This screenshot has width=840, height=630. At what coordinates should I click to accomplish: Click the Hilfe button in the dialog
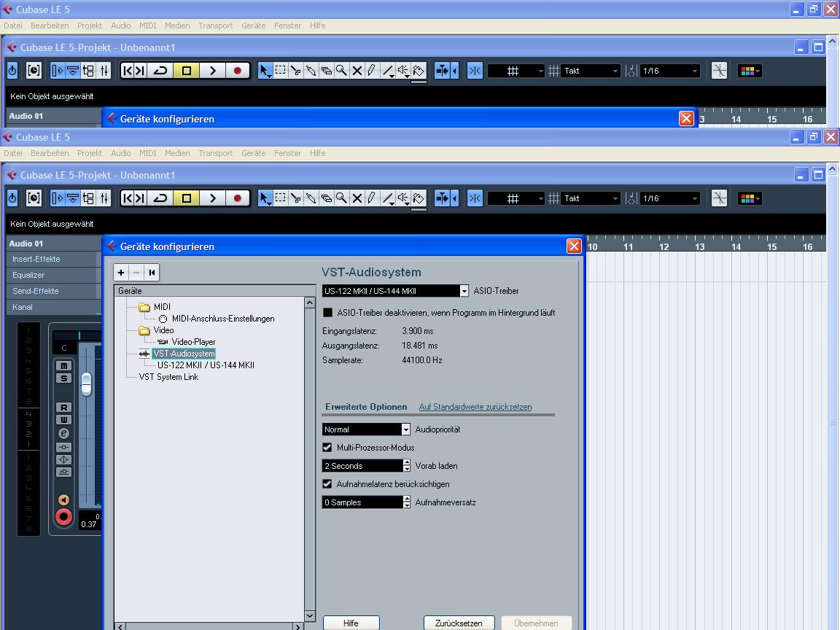coord(351,623)
